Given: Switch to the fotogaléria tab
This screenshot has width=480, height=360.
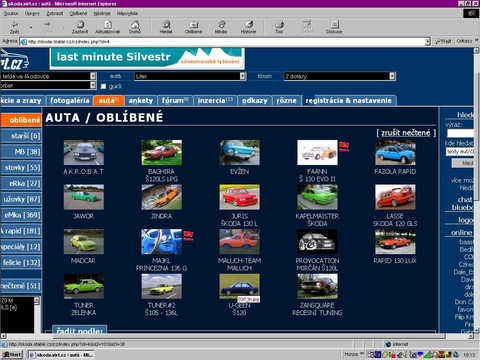Looking at the screenshot, I should (x=70, y=101).
